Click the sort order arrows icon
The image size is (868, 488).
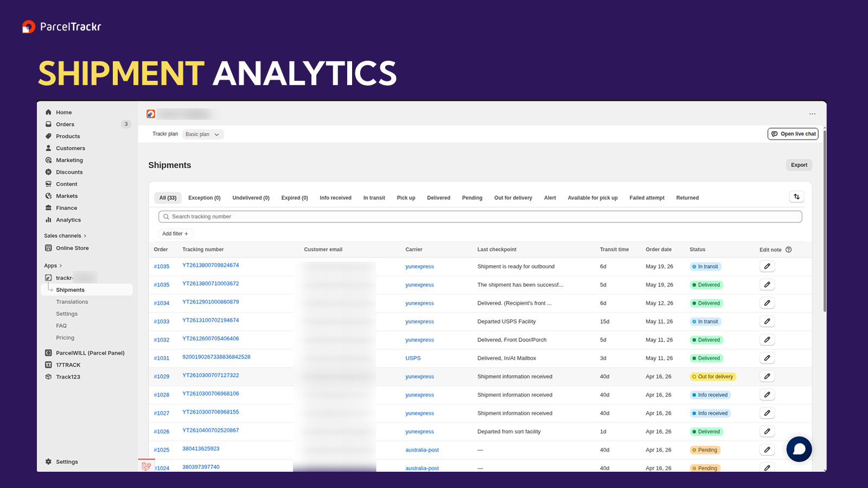pyautogui.click(x=796, y=197)
